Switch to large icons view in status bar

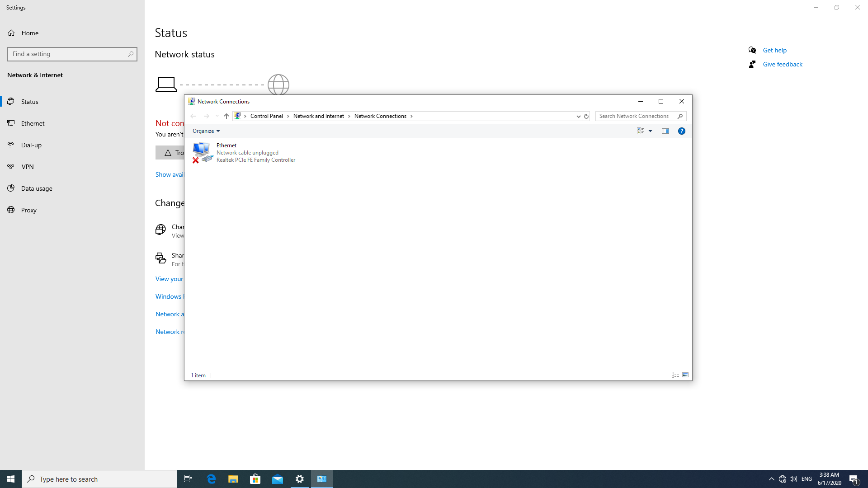click(x=685, y=375)
